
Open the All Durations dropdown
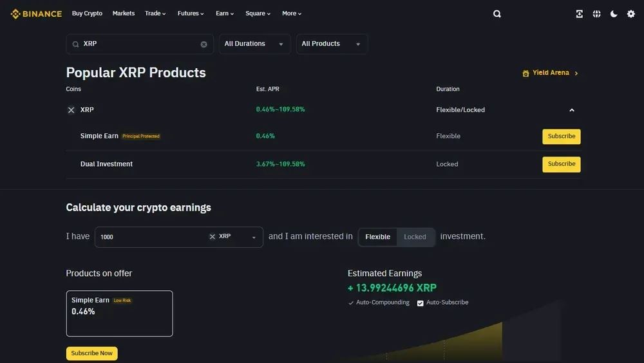[254, 44]
